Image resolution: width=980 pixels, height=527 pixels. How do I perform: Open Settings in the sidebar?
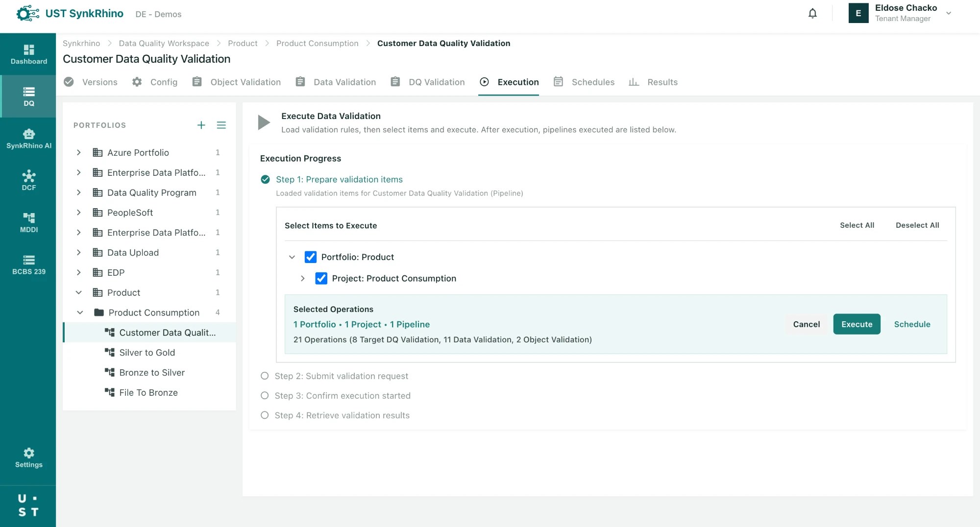[28, 458]
